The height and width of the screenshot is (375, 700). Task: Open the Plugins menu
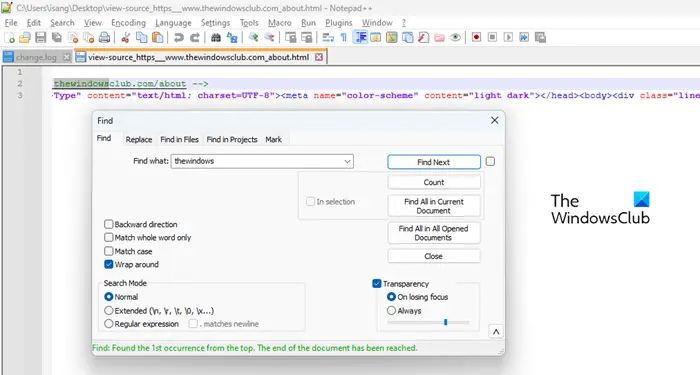[338, 23]
